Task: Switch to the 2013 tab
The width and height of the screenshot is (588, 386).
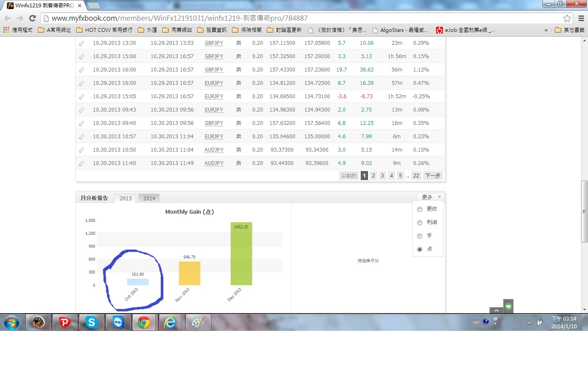Action: pos(125,198)
